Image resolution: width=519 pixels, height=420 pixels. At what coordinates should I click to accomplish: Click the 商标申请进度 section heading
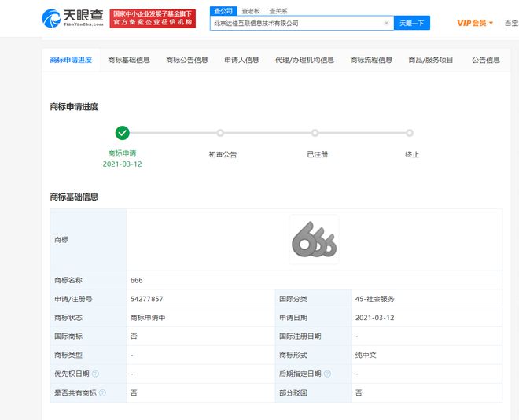pos(74,106)
